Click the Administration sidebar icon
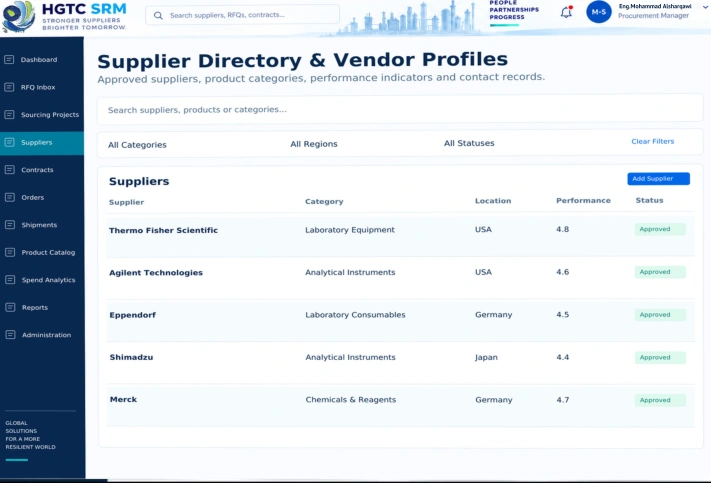This screenshot has width=711, height=483. pos(10,335)
